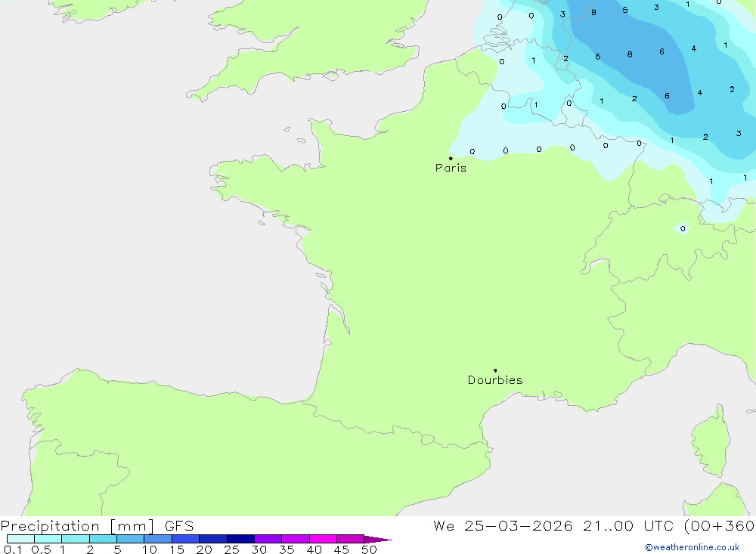
Task: Select the 25–30 mm legend swatch
Action: (240, 539)
